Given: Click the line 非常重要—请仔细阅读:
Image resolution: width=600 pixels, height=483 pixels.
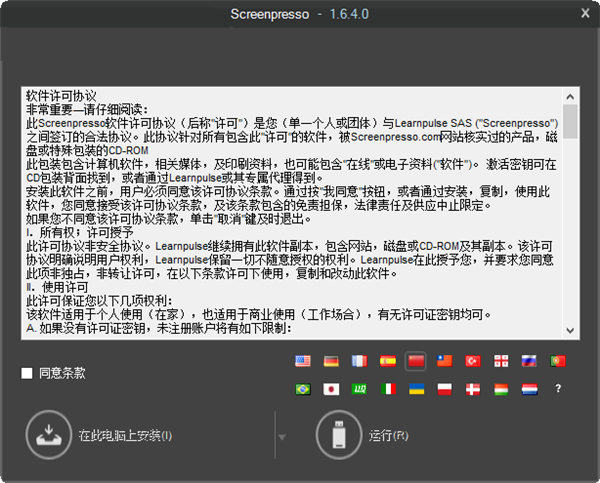Looking at the screenshot, I should pos(87,110).
